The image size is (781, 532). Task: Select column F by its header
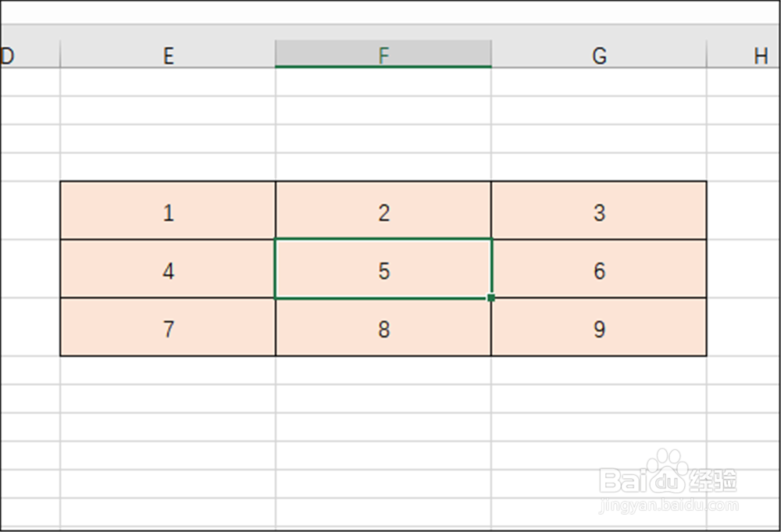383,55
